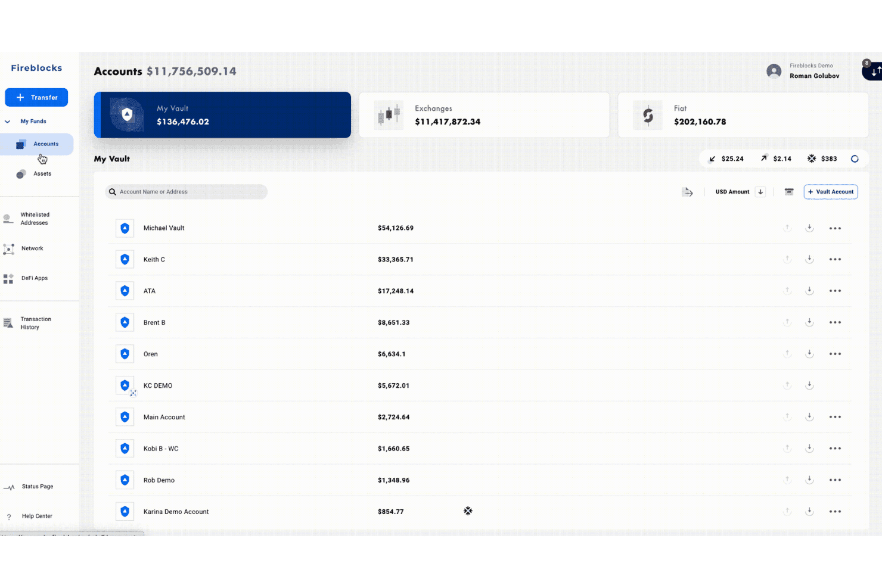Click deposit arrow for ATA
882x588 pixels.
pyautogui.click(x=809, y=291)
